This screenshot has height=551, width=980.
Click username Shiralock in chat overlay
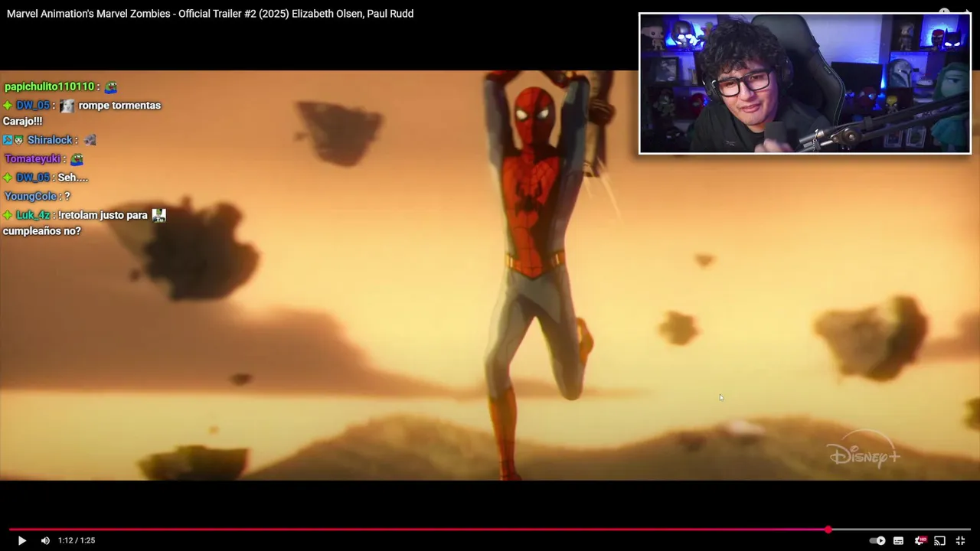(x=50, y=140)
